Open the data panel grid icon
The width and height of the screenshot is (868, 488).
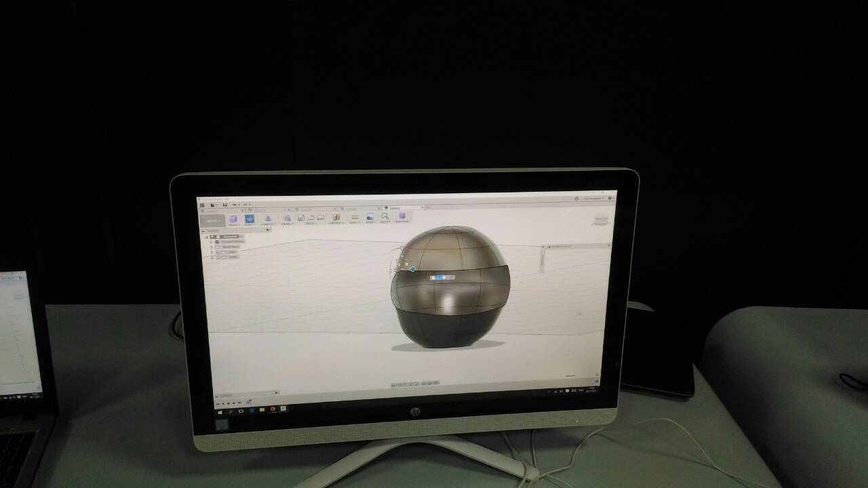(x=202, y=205)
